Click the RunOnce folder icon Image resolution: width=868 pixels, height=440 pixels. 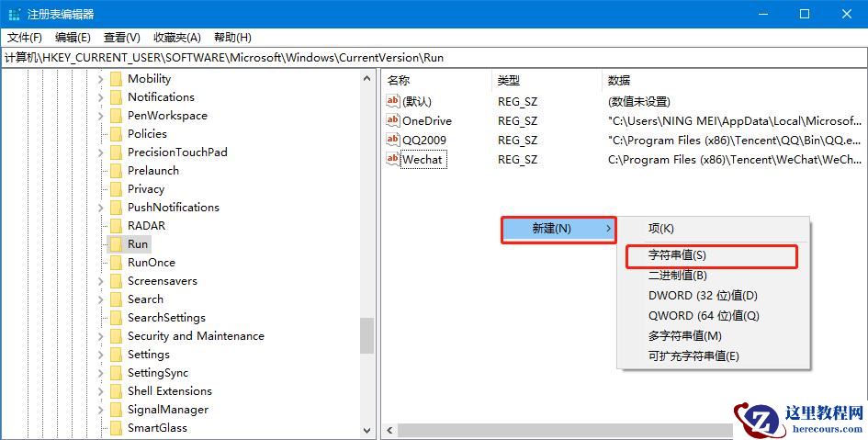[116, 263]
